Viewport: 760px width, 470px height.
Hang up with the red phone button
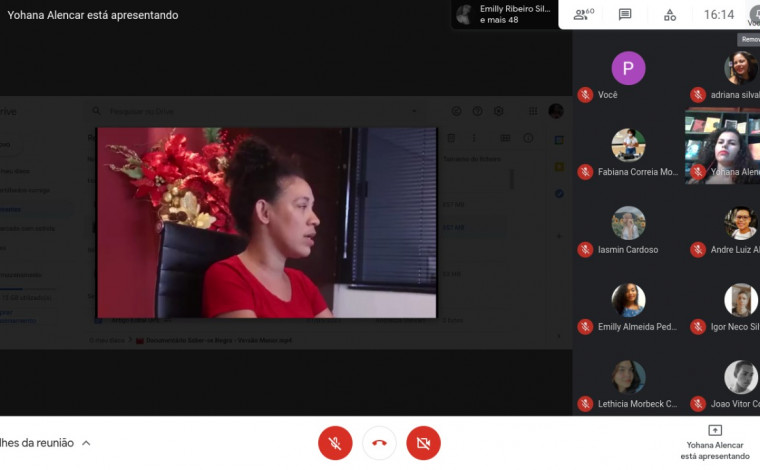379,443
